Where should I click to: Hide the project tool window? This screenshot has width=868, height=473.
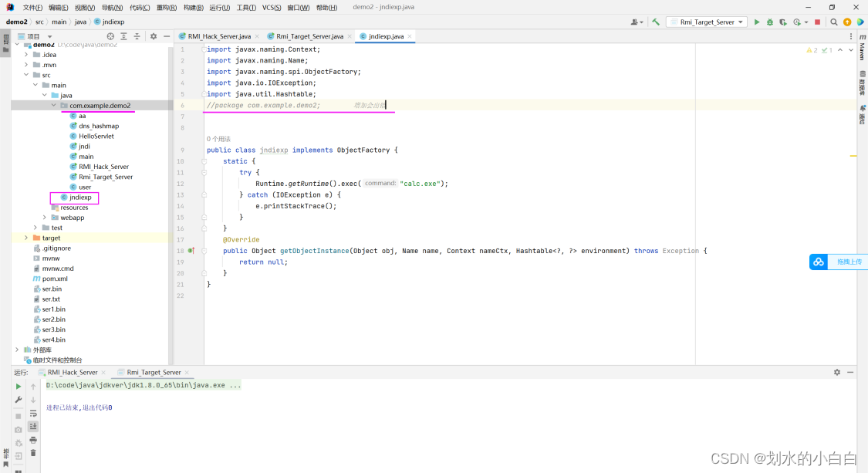[167, 36]
